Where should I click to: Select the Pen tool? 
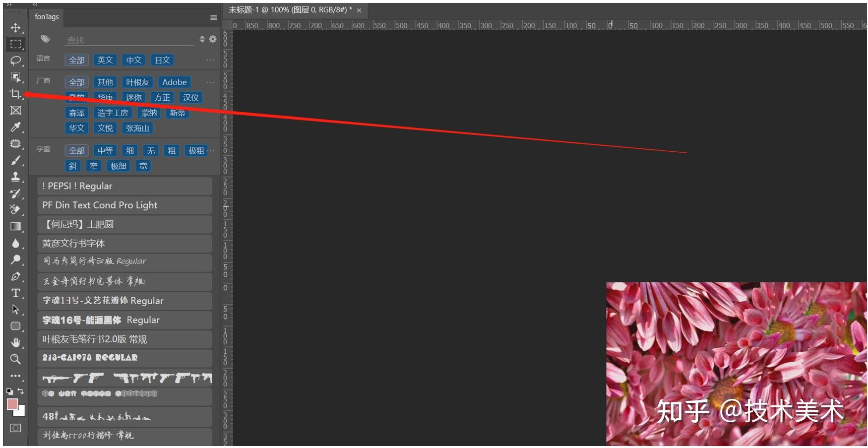(x=15, y=276)
